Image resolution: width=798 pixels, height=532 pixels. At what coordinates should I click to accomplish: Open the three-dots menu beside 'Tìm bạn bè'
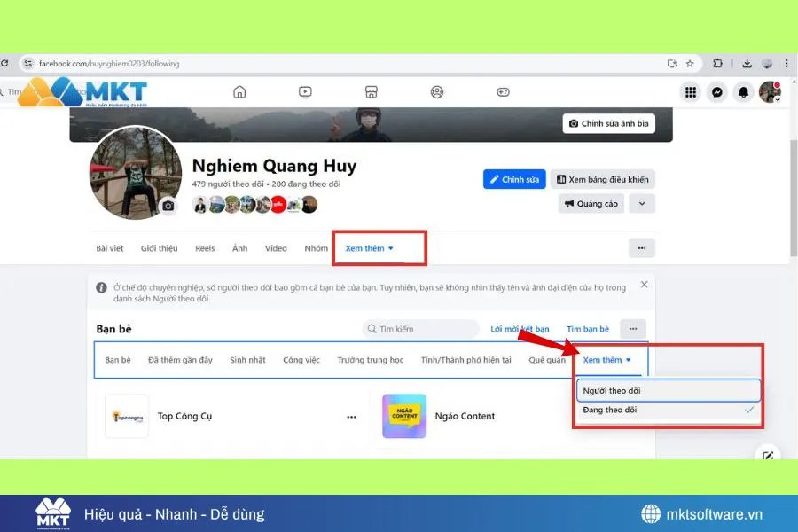(x=633, y=328)
